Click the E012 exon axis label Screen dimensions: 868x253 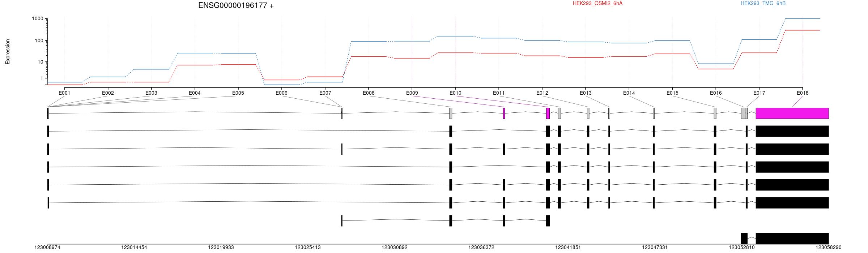(x=542, y=93)
